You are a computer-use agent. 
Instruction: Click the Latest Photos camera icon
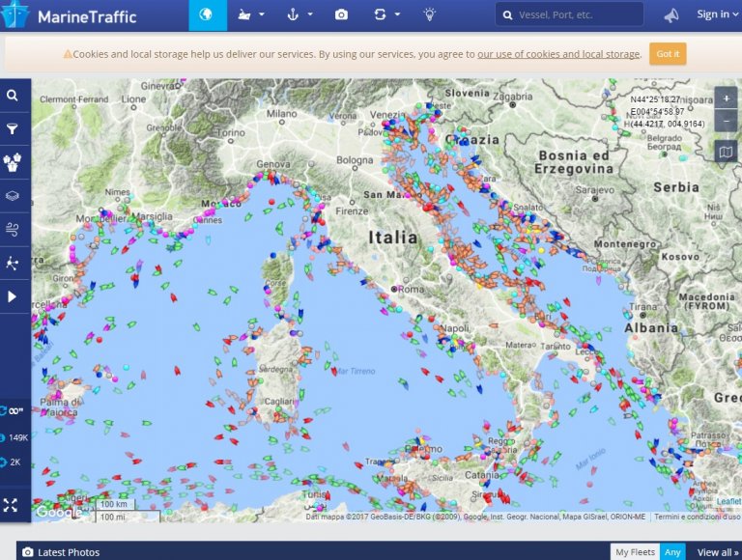(28, 552)
